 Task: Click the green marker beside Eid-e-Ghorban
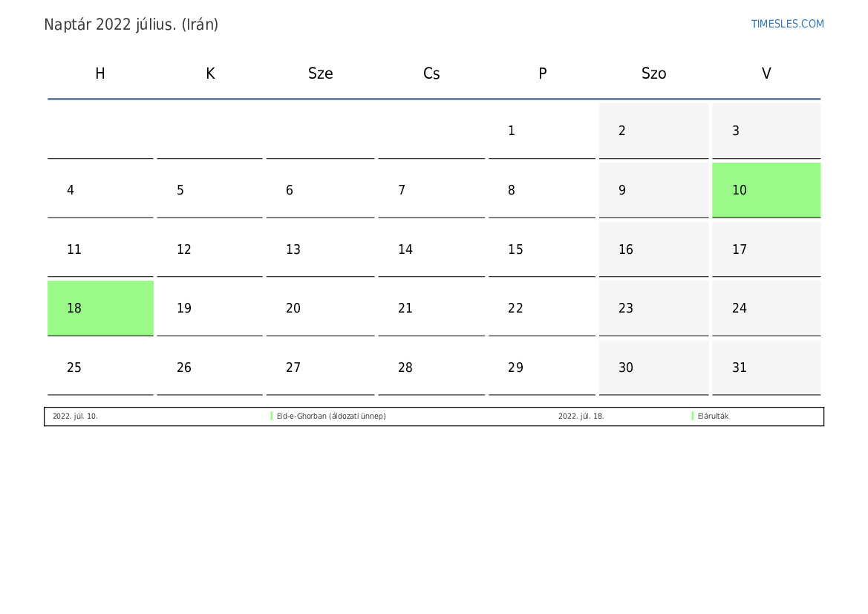[x=272, y=417]
